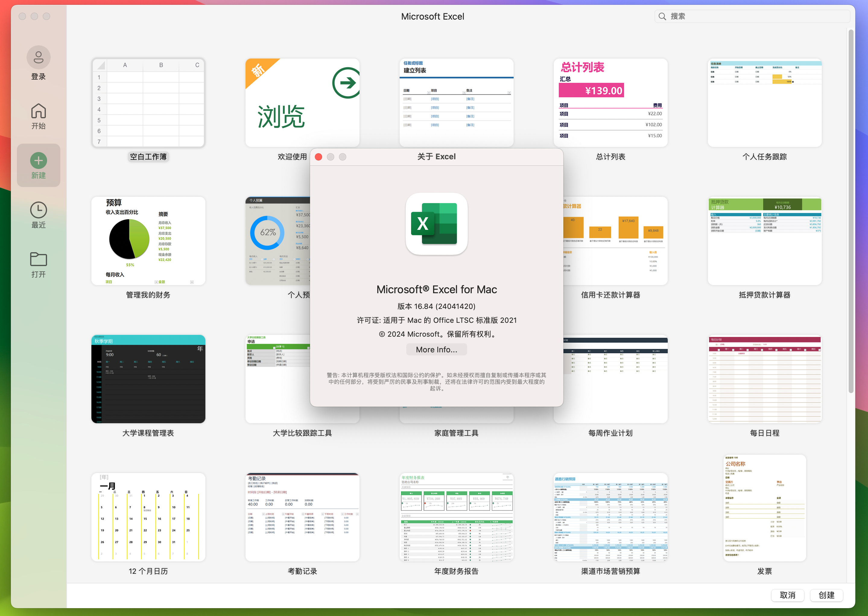Screen dimensions: 868x616
Task: Select the 考勤记录 template
Action: [302, 517]
